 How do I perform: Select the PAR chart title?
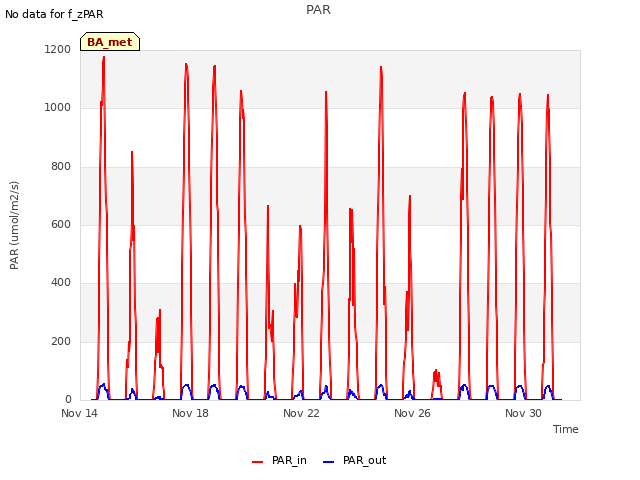[318, 10]
